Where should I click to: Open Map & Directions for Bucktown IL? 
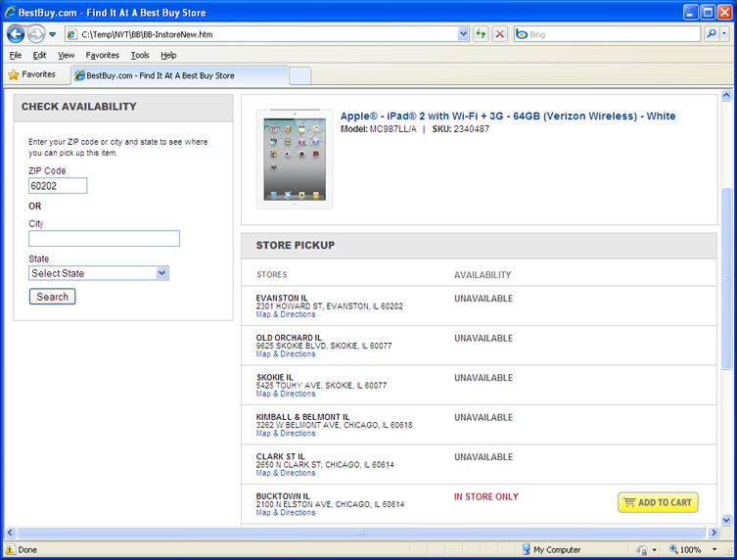click(x=286, y=512)
